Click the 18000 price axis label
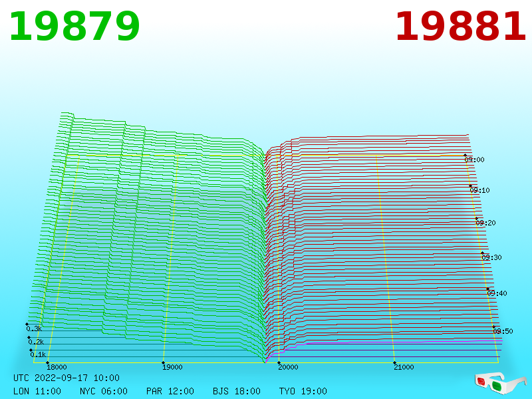The image size is (532, 399). 57,367
